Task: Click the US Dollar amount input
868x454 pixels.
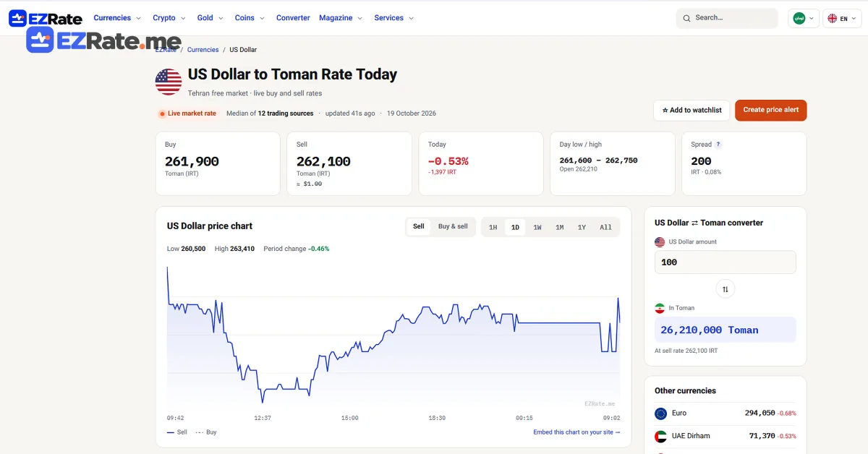Action: pyautogui.click(x=725, y=262)
